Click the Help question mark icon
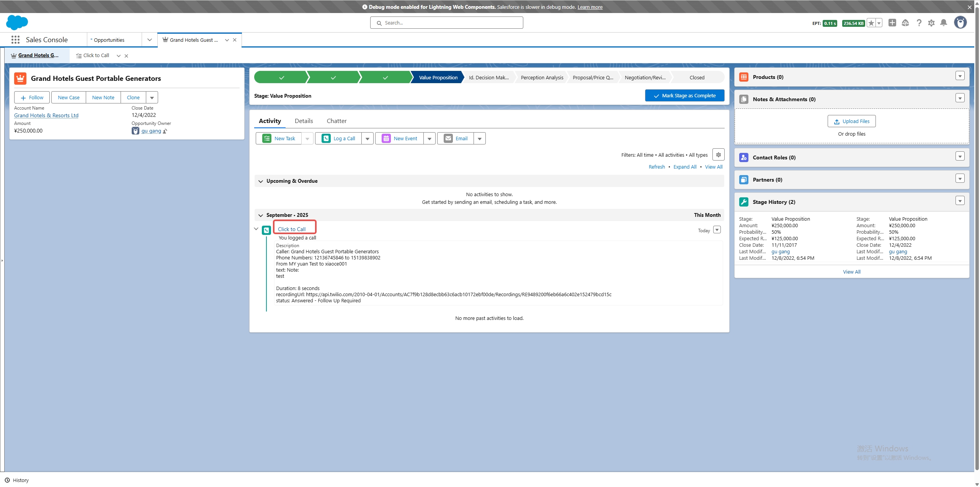This screenshot has height=487, width=980. coord(919,23)
